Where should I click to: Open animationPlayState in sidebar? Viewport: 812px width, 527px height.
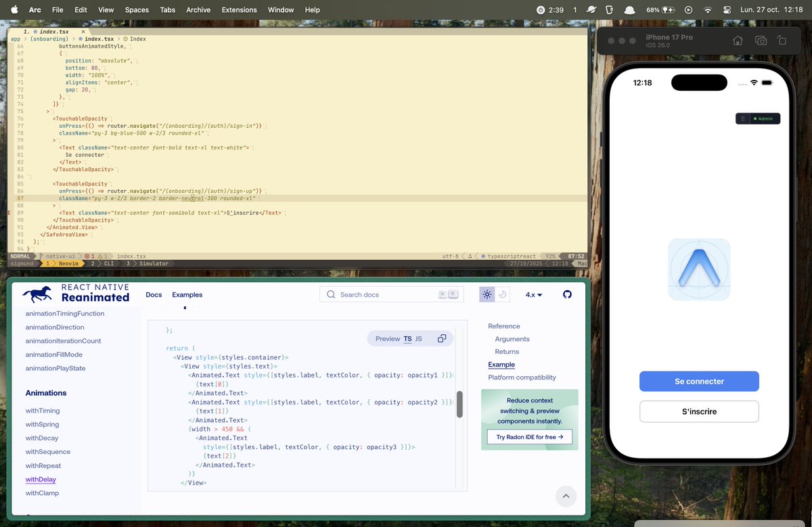(55, 369)
